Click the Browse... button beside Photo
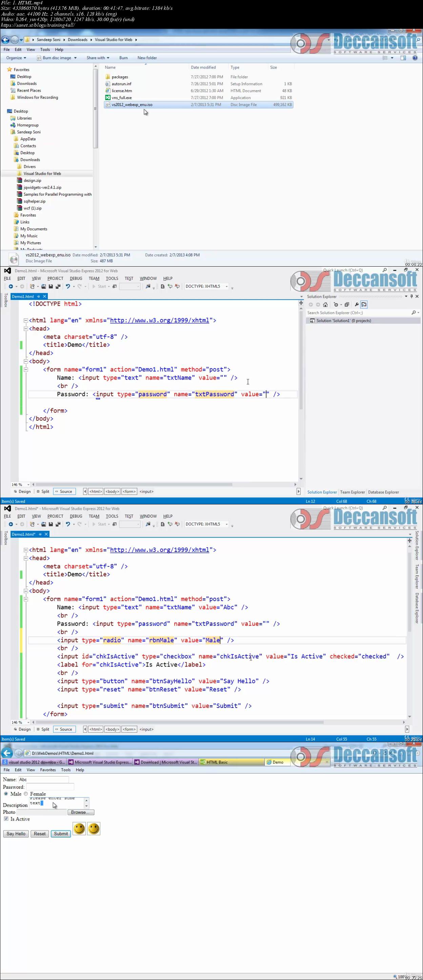Screen dimensions: 423x980 click(81, 812)
